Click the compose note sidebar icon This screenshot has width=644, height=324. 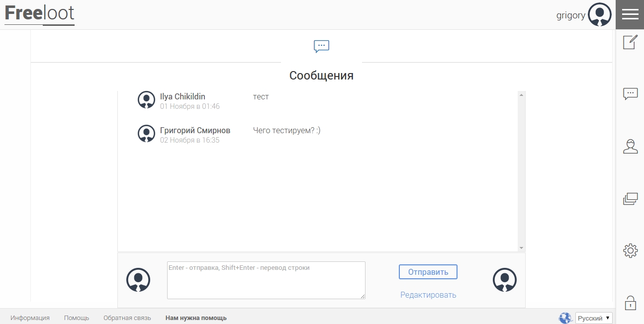[x=630, y=42]
